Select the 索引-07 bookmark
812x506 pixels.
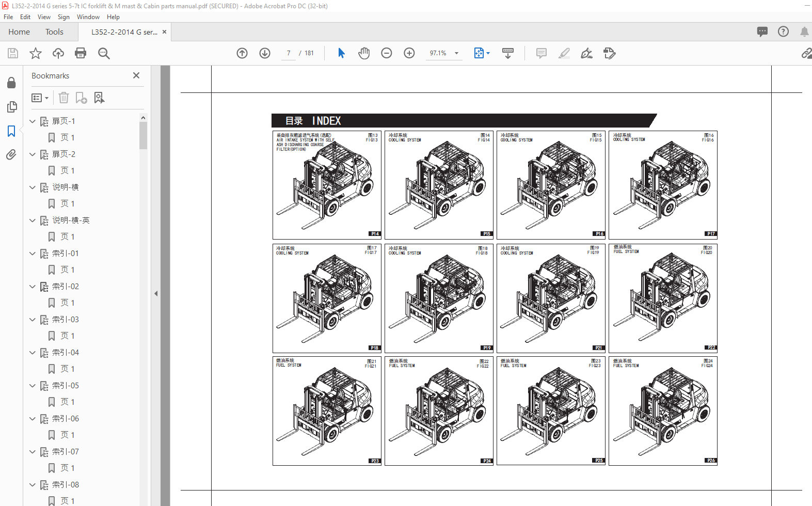click(x=66, y=452)
